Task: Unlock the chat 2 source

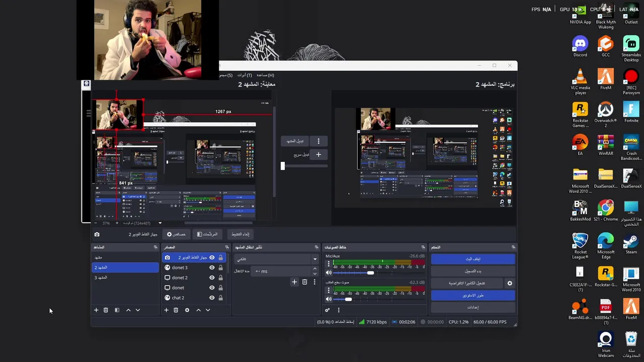Action: [x=220, y=298]
